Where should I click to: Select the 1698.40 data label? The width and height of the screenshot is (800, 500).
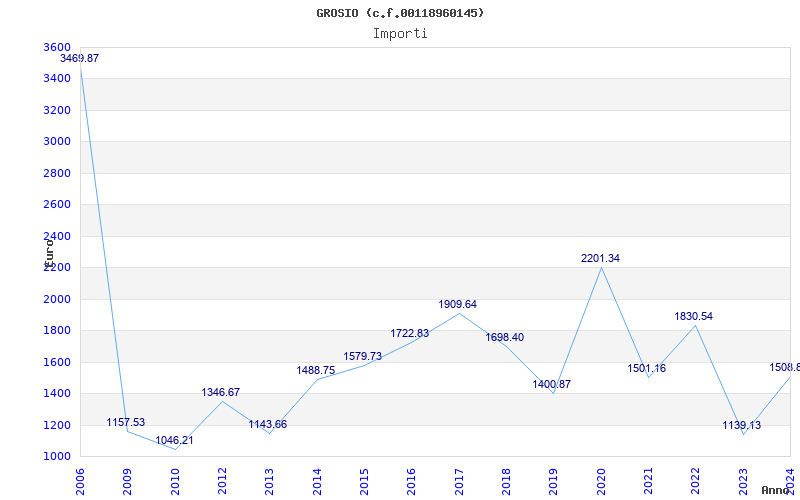point(505,337)
